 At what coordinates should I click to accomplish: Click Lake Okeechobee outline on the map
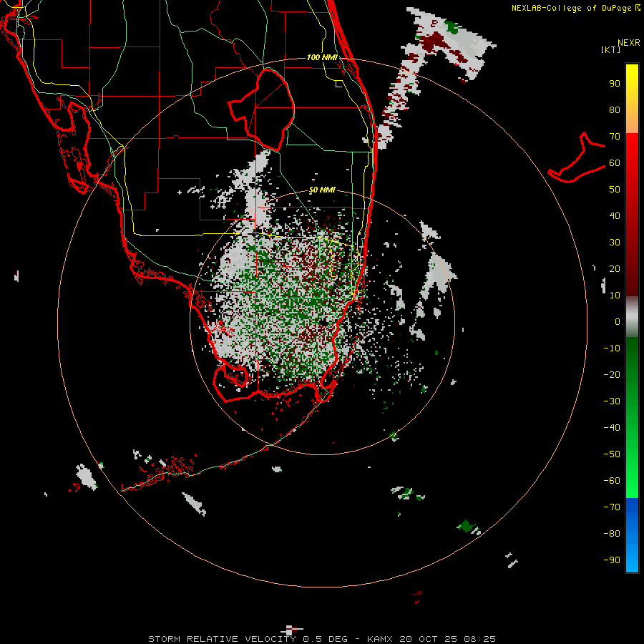tap(262, 109)
